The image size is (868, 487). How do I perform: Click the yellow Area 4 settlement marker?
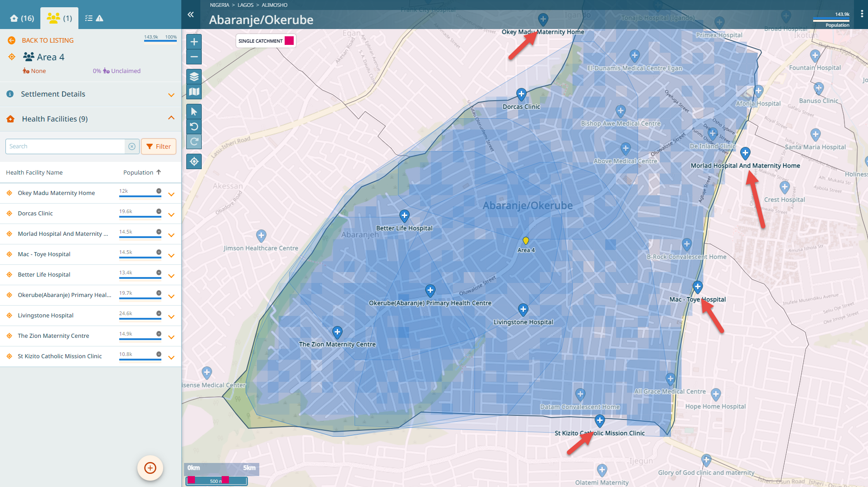[526, 240]
